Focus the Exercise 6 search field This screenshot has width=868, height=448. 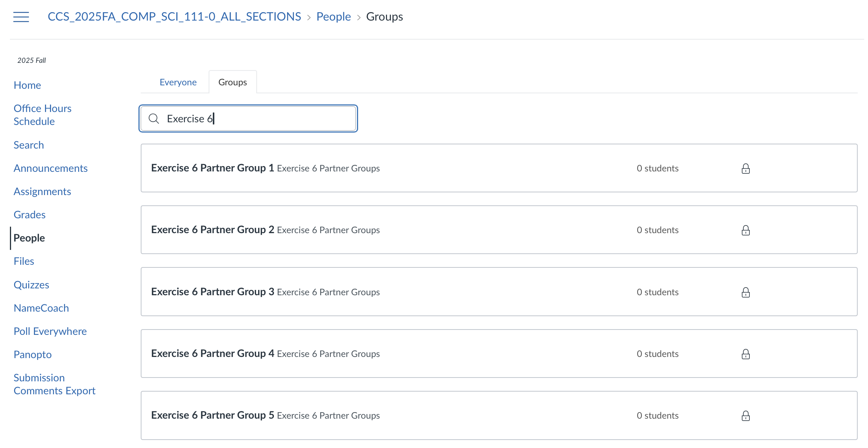click(x=259, y=119)
